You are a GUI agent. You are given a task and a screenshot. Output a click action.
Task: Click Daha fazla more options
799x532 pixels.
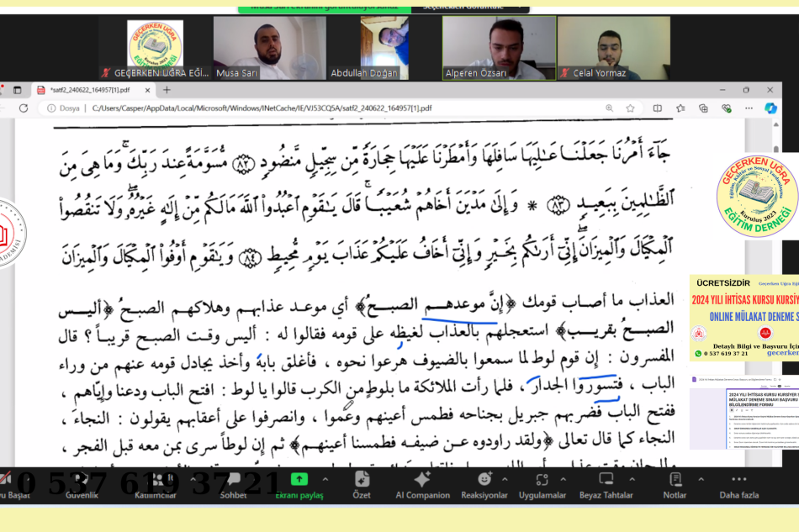(738, 479)
